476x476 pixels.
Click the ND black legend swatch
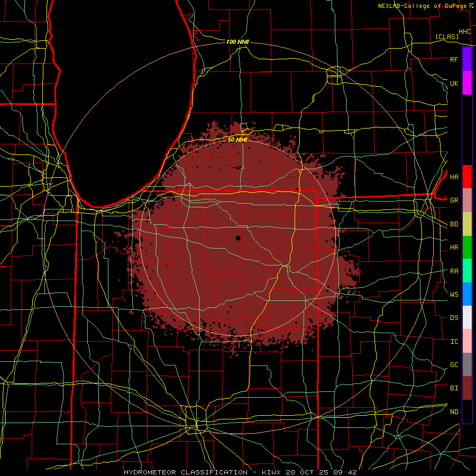point(467,411)
